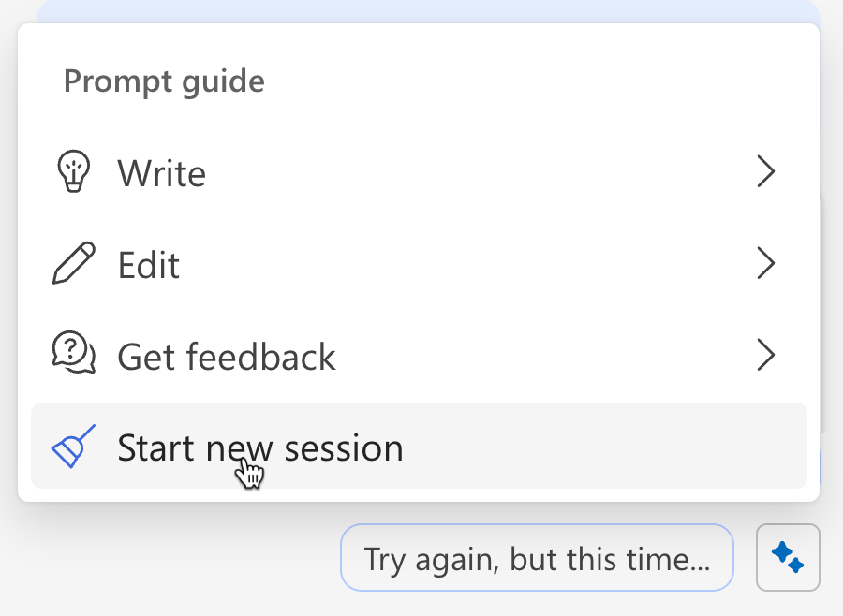The height and width of the screenshot is (616, 843).
Task: Open Copilot with the sparkle icon button
Action: point(788,557)
